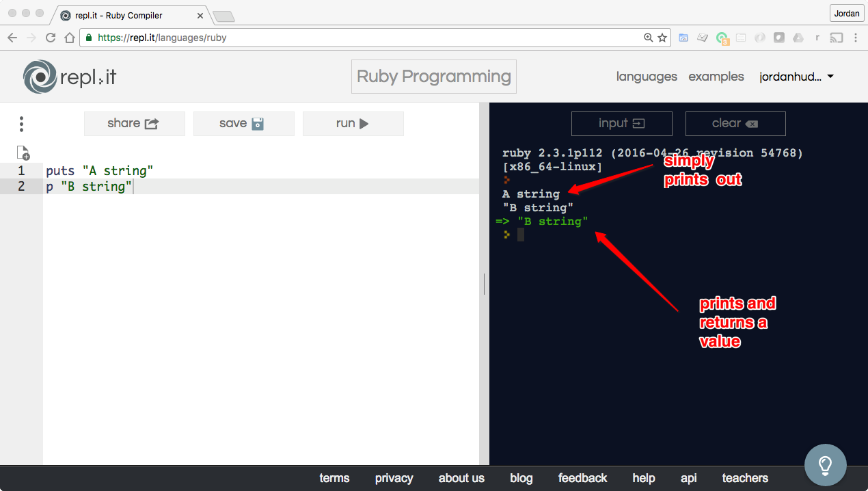Click the Google Drive extension icon
Viewport: 868px width, 491px height.
click(x=798, y=38)
